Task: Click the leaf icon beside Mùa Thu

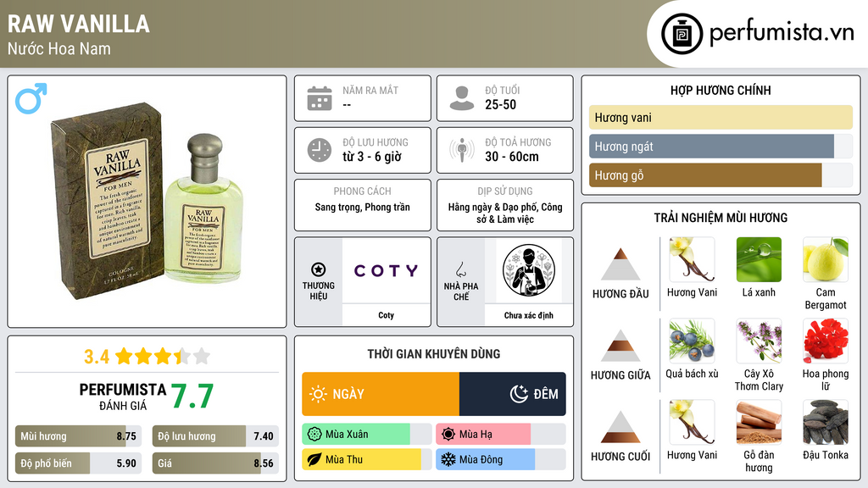Action: coord(314,459)
